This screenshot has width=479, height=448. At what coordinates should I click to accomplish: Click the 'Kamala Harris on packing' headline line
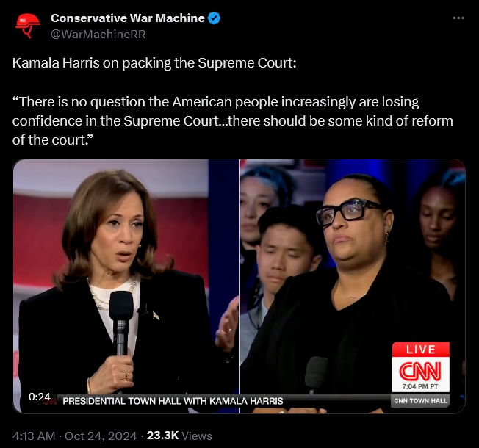point(154,63)
